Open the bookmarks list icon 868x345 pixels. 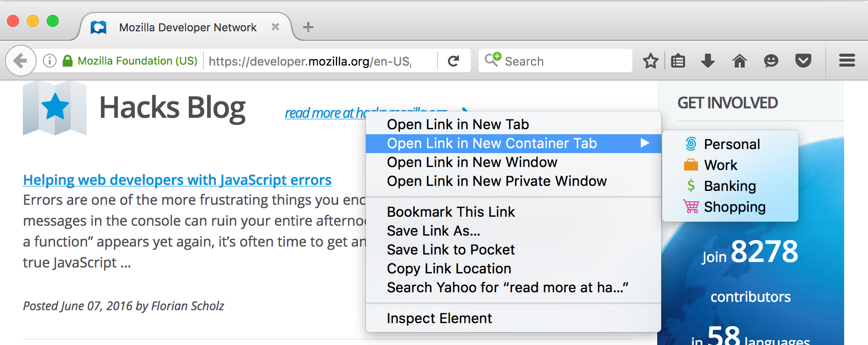point(678,61)
